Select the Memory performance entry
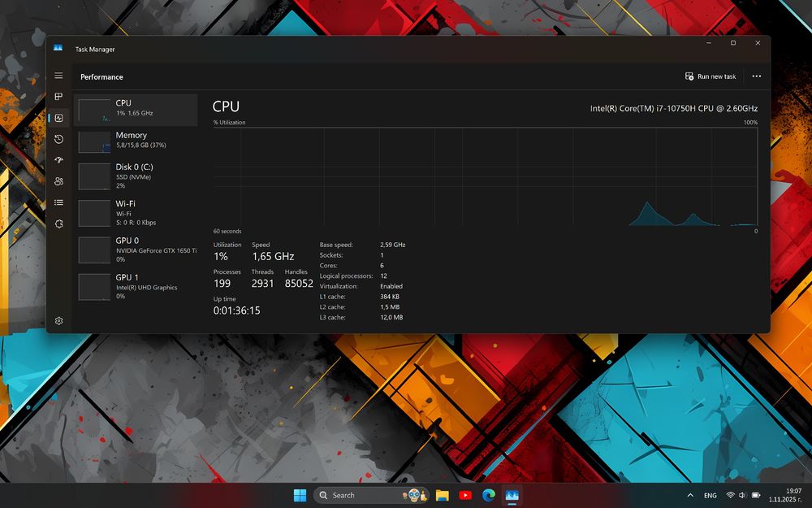Viewport: 812px width, 508px height. 136,141
